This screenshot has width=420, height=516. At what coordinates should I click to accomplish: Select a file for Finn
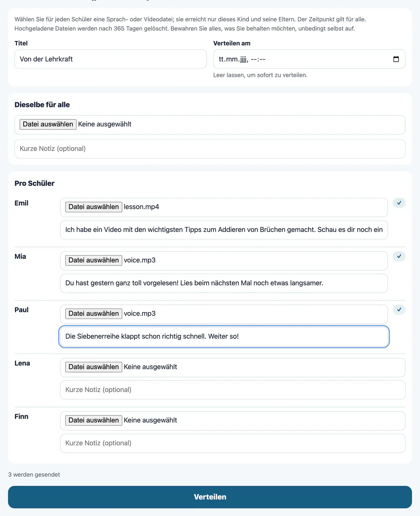[94, 420]
